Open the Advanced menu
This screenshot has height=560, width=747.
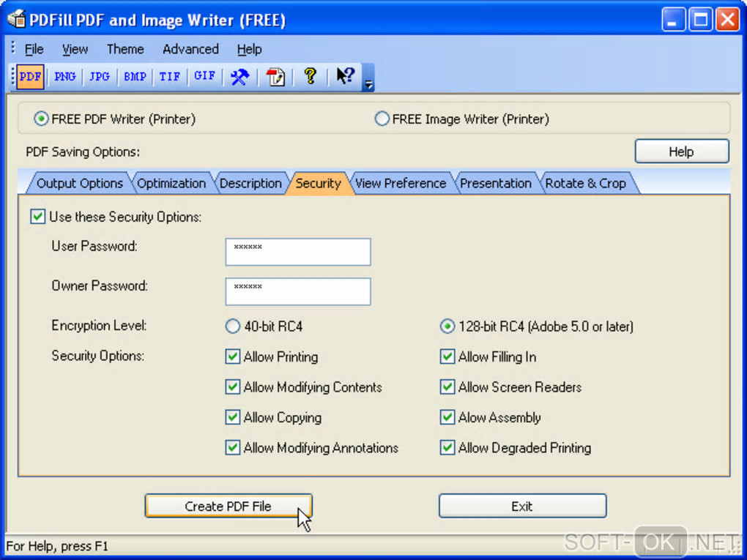pos(190,49)
